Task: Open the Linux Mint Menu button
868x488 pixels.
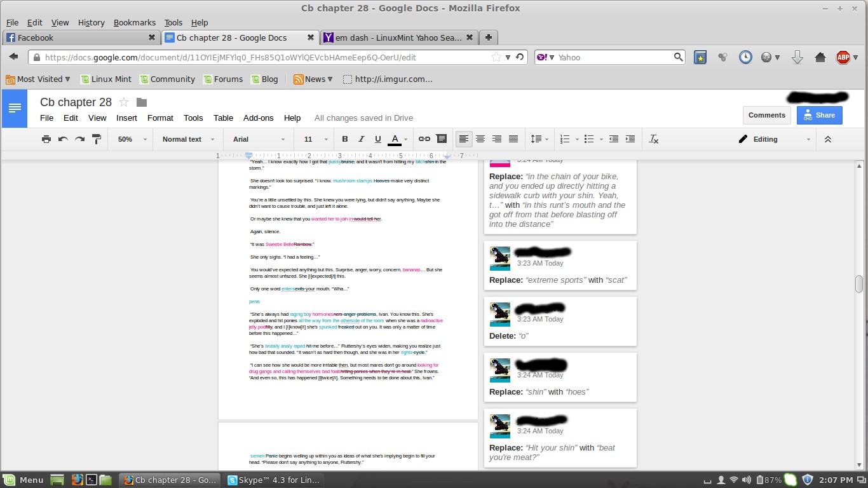Action: tap(24, 480)
